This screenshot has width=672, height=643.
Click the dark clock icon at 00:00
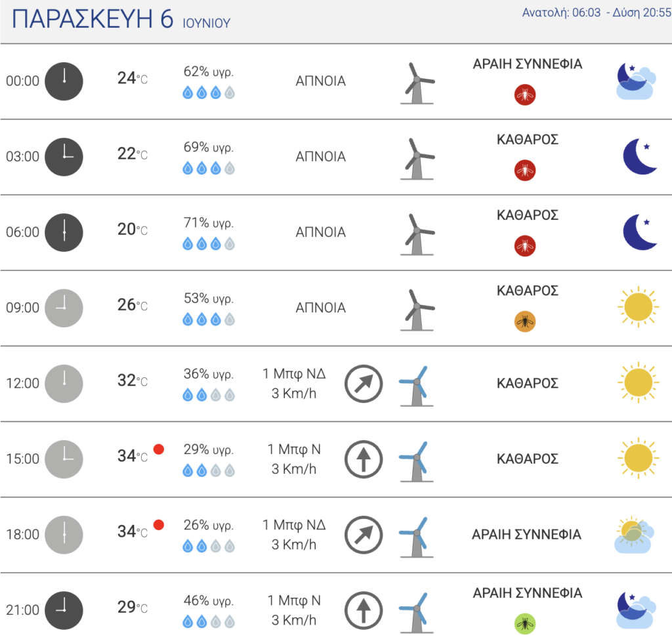pos(64,81)
